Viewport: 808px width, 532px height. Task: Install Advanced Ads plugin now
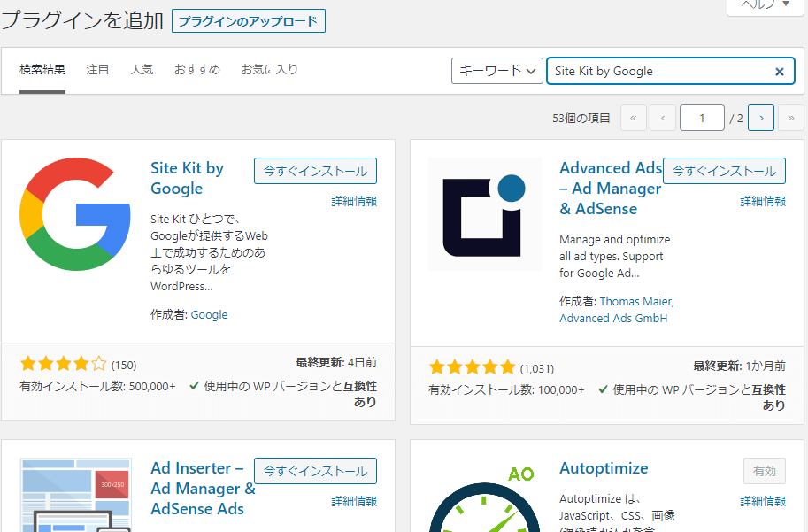click(724, 171)
